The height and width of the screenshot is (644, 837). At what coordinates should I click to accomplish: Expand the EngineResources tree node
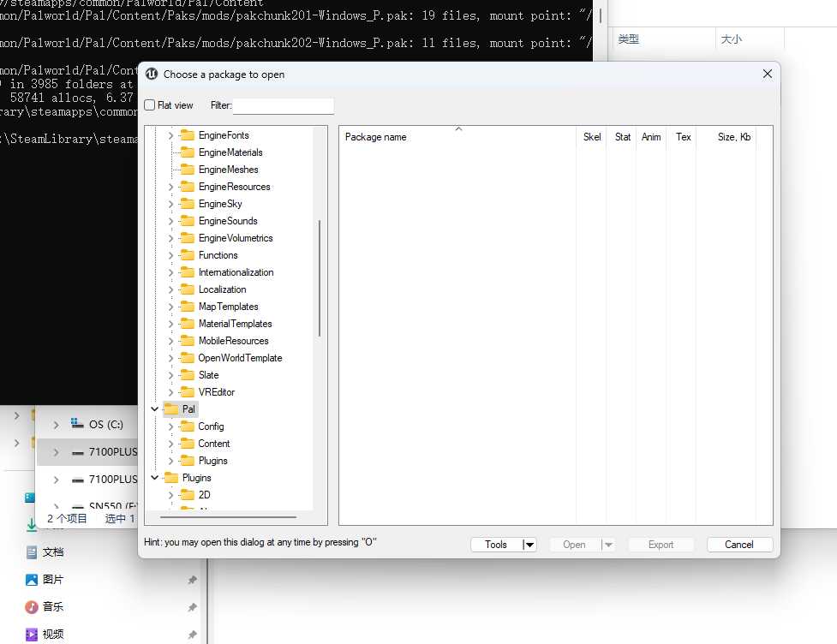tap(170, 187)
